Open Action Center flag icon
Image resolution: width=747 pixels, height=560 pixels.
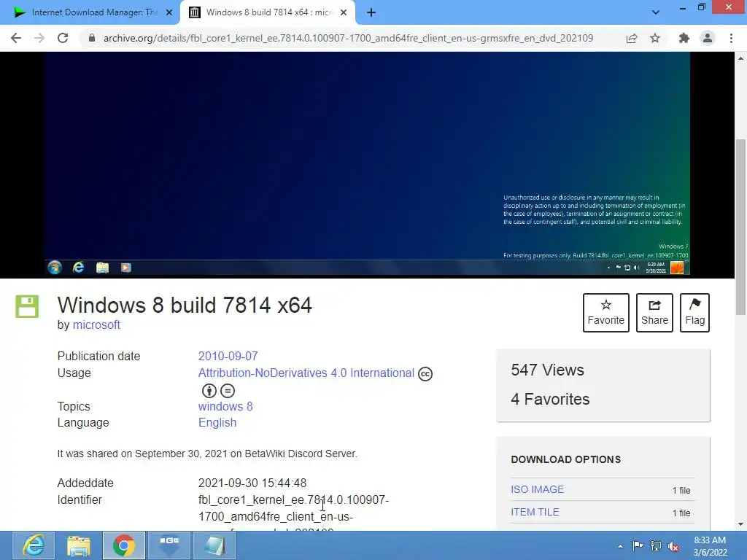click(x=638, y=546)
